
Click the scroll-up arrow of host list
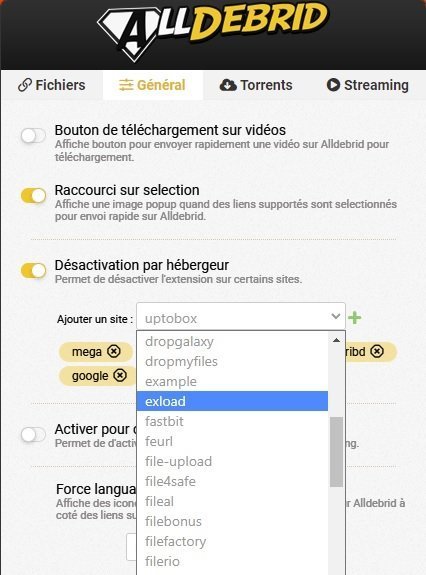[x=336, y=340]
